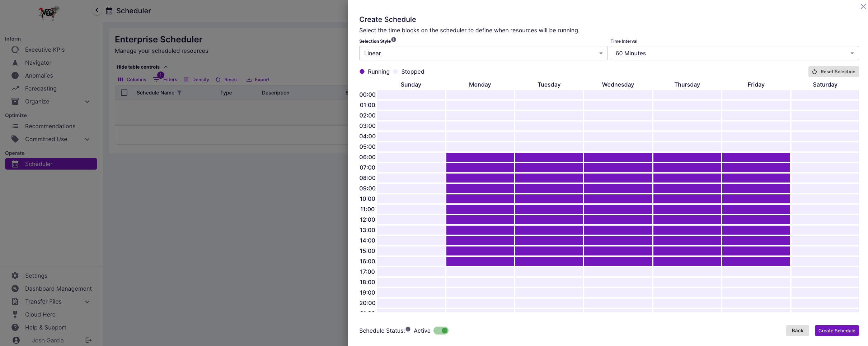This screenshot has height=346, width=868.
Task: Click the Forecasting trend icon
Action: click(15, 88)
